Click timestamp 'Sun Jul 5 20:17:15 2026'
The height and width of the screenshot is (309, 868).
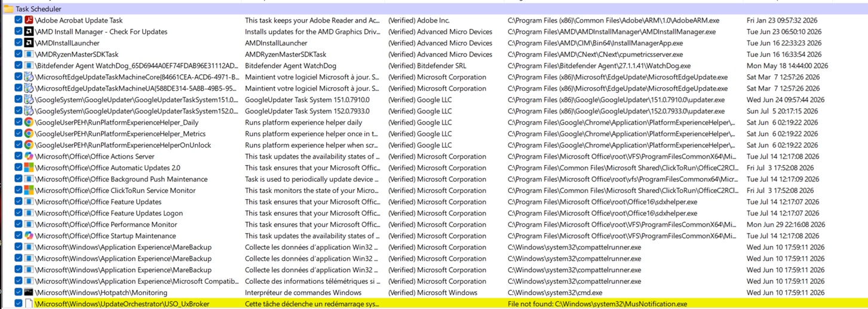click(x=783, y=111)
